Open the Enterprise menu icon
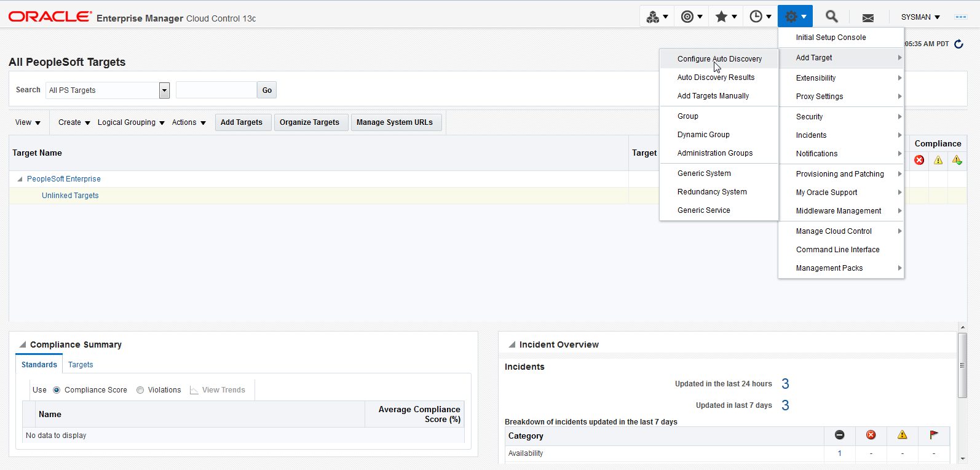Image resolution: width=980 pixels, height=470 pixels. point(657,17)
